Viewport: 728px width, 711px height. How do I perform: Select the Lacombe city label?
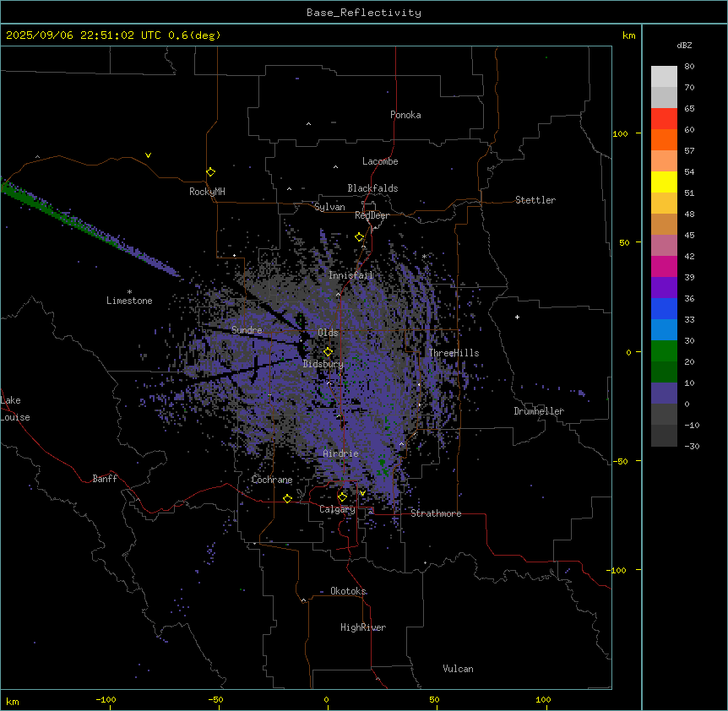click(380, 161)
